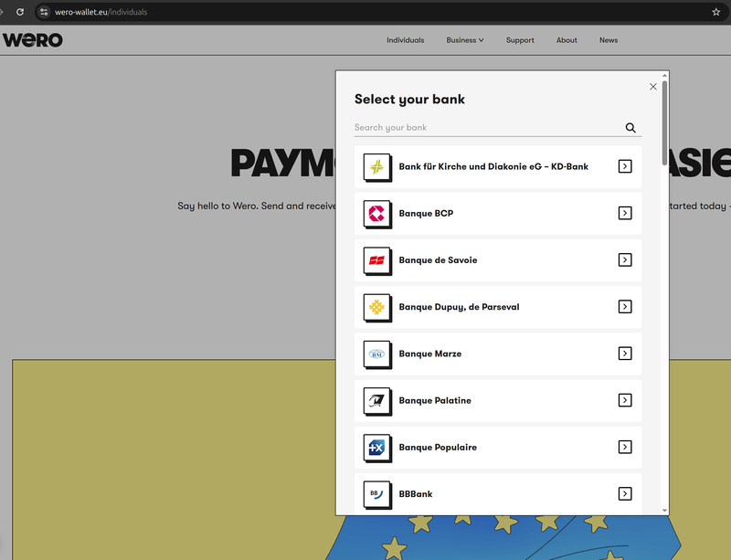Click the Banque Palatine logo icon
This screenshot has height=560, width=731.
click(x=377, y=401)
